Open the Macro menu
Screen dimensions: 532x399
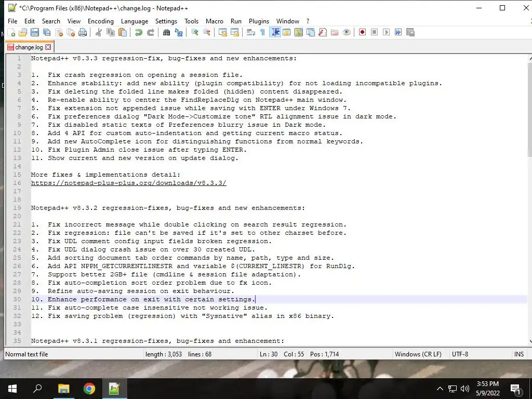[215, 21]
